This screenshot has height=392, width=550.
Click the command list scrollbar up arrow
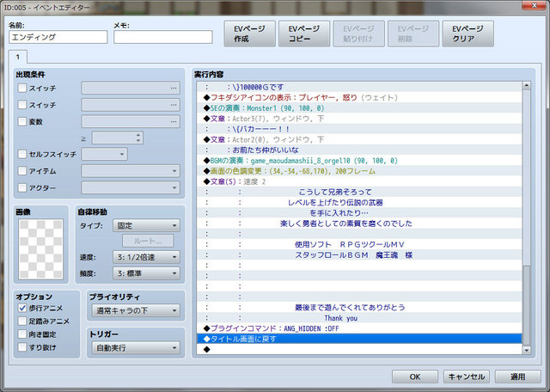(526, 85)
